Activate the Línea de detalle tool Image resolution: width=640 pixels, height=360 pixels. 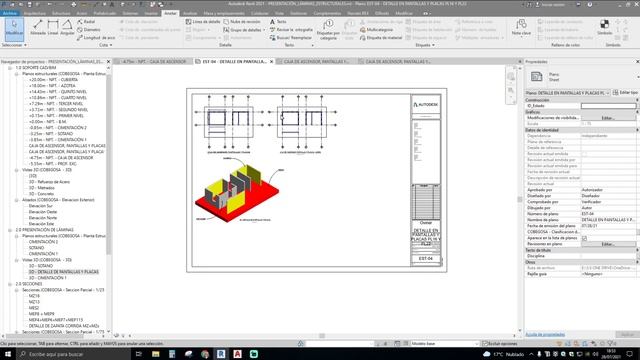point(203,22)
